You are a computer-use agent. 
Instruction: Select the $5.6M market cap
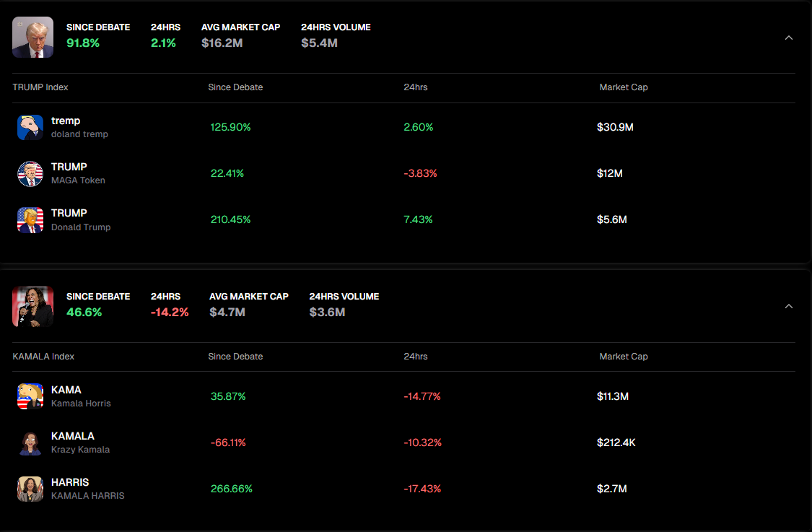[611, 219]
